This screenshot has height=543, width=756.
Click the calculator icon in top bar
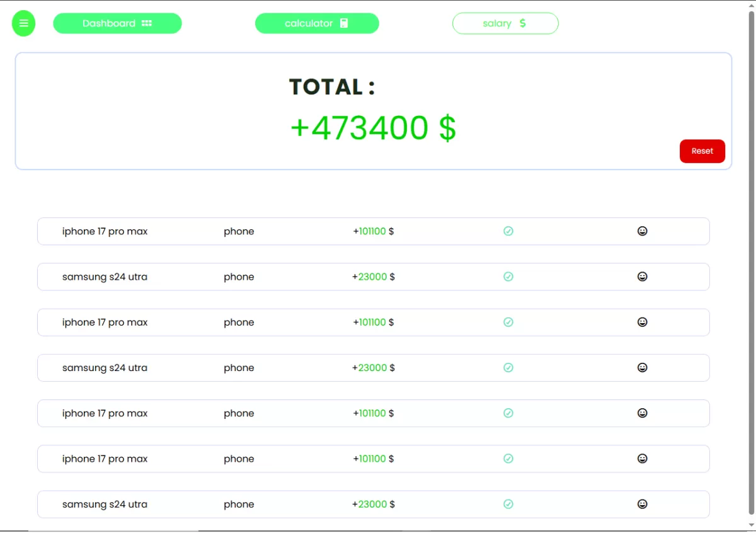pos(344,23)
